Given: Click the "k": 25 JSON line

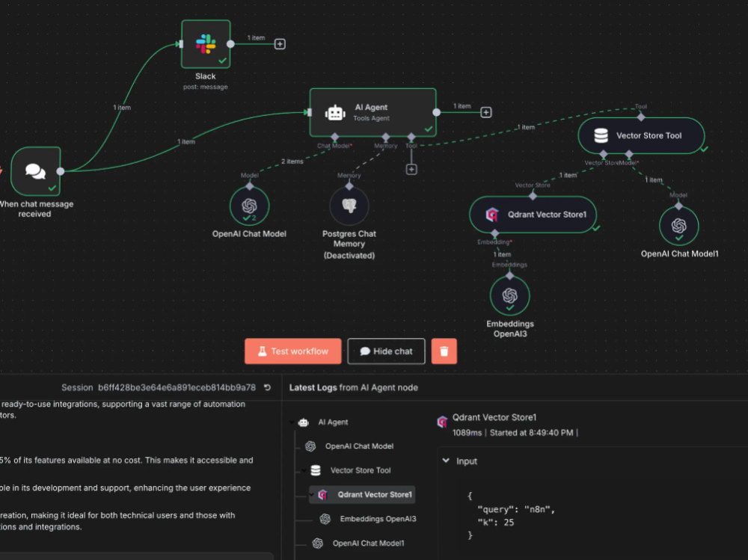Looking at the screenshot, I should point(496,523).
